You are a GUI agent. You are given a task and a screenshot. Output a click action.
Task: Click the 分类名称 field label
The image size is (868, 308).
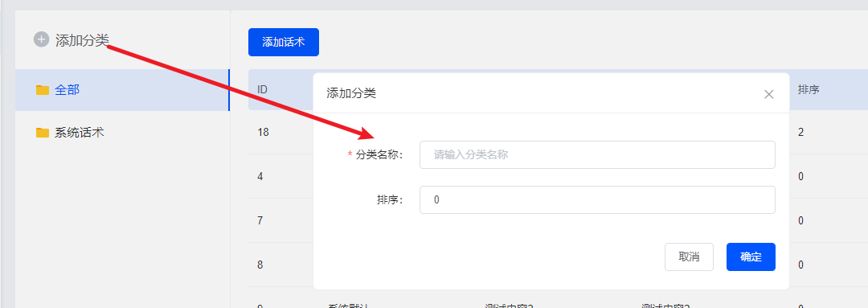379,154
